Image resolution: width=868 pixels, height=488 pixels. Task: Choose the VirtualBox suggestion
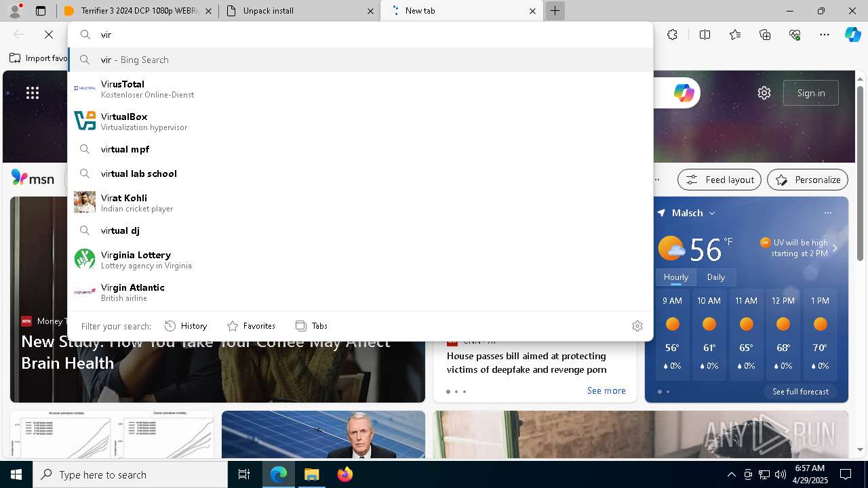tap(360, 121)
